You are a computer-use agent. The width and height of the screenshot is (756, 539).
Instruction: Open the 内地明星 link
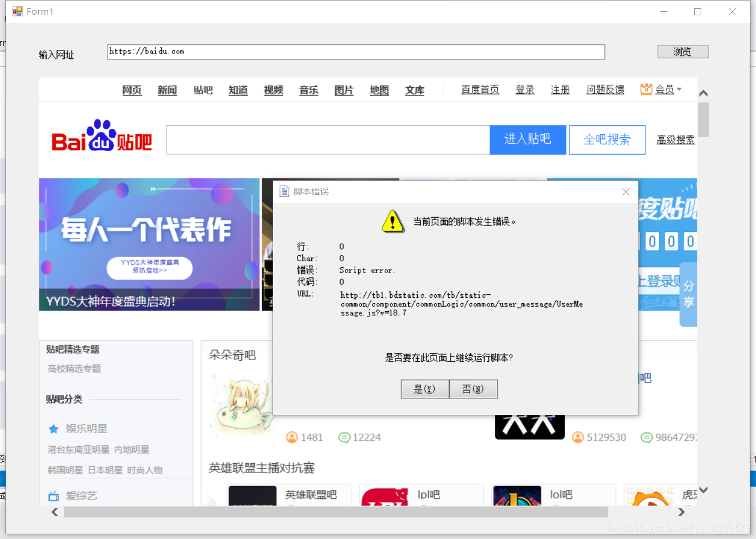pos(132,450)
